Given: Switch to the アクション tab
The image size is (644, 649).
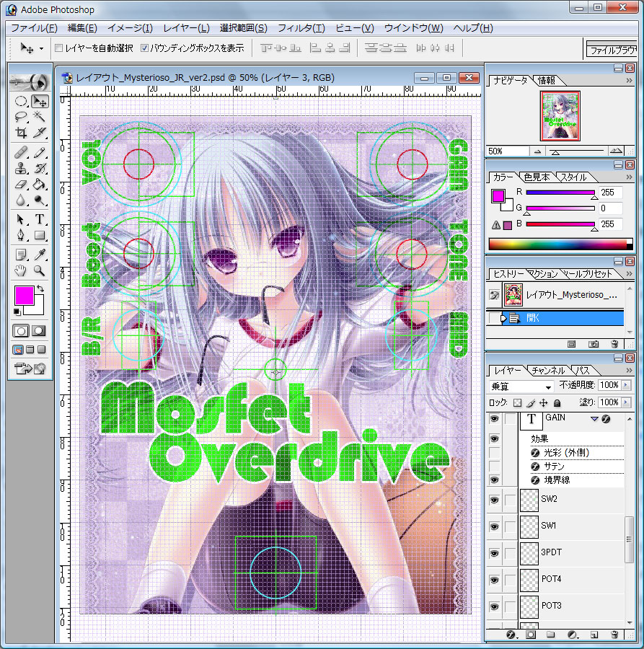Looking at the screenshot, I should click(543, 273).
